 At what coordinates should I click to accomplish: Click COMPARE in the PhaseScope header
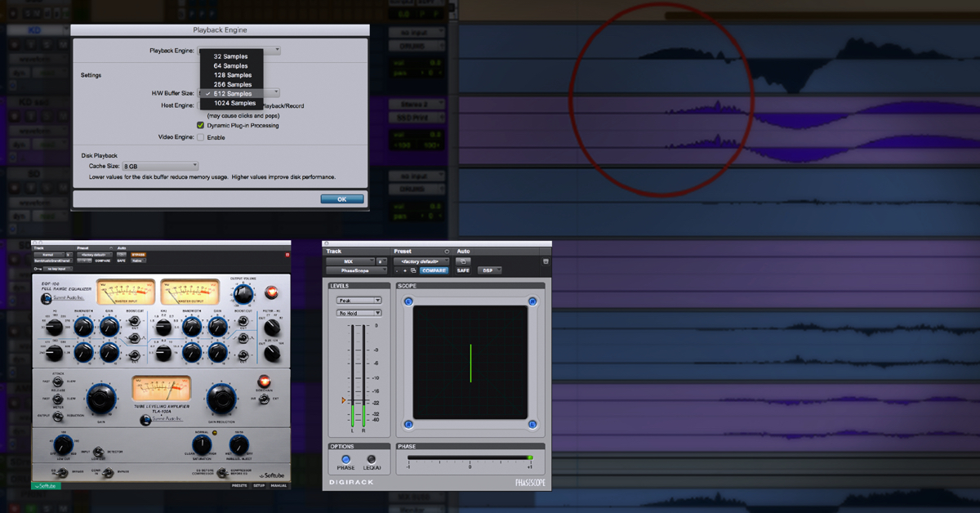[434, 270]
